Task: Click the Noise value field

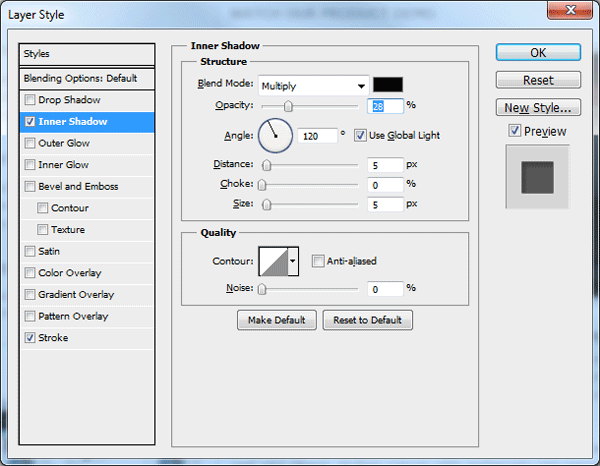Action: (385, 289)
